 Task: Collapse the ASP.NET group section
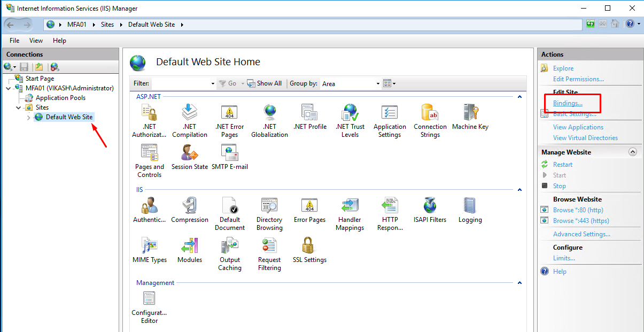pos(518,97)
